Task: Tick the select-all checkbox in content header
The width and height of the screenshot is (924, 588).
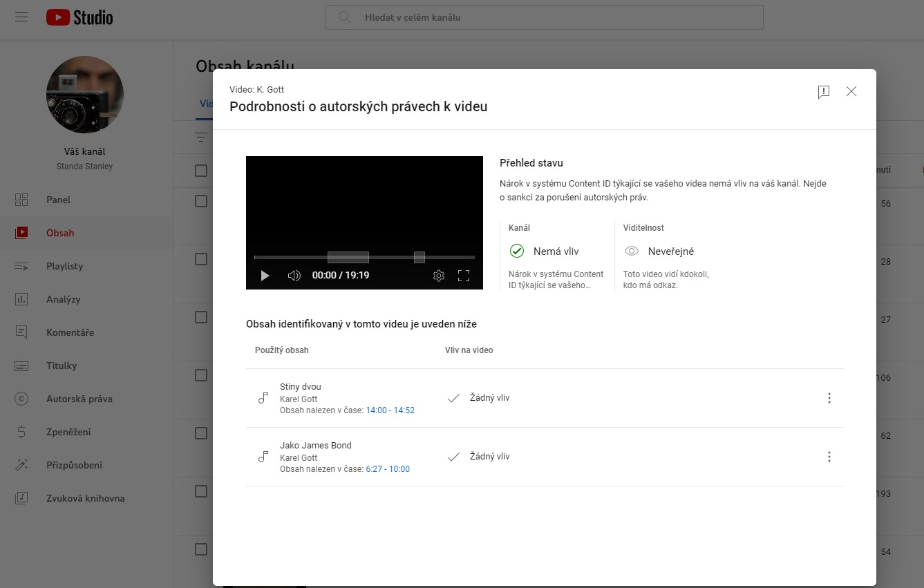Action: 201,171
